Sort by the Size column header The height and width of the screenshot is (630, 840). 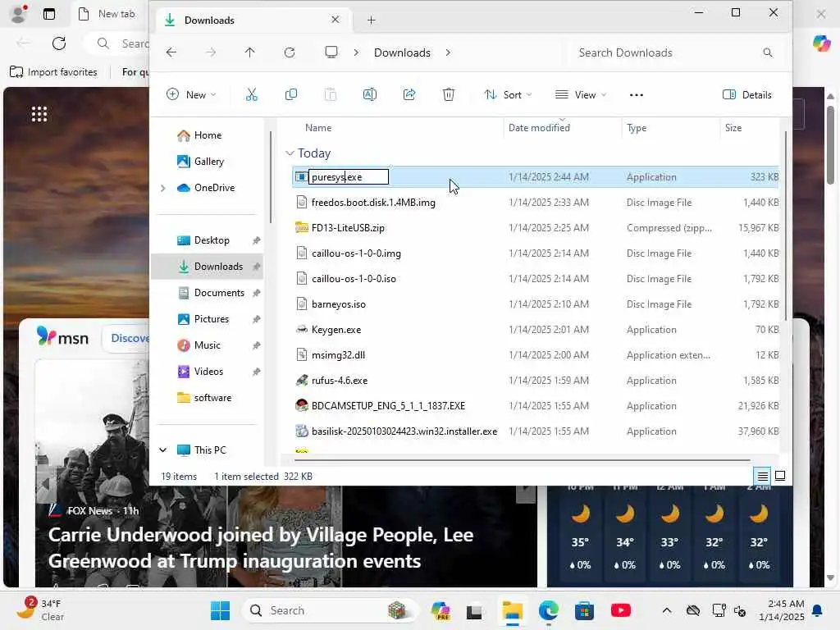point(733,128)
